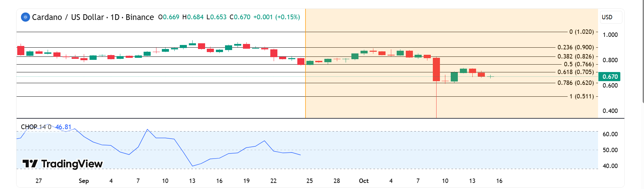Select the CHOP indicator label
This screenshot has height=189, width=644.
(x=29, y=127)
